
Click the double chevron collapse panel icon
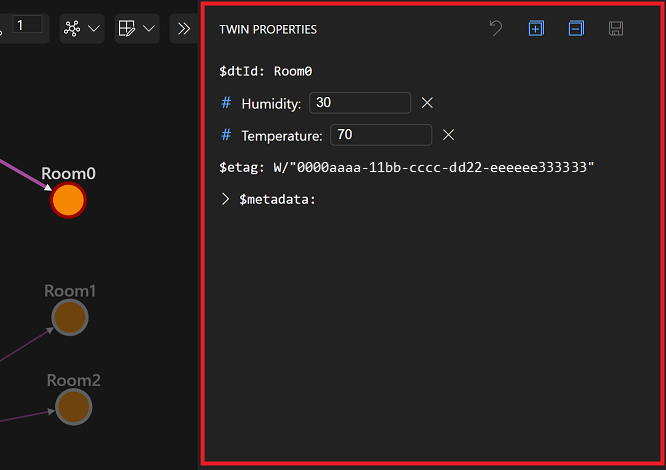[184, 28]
